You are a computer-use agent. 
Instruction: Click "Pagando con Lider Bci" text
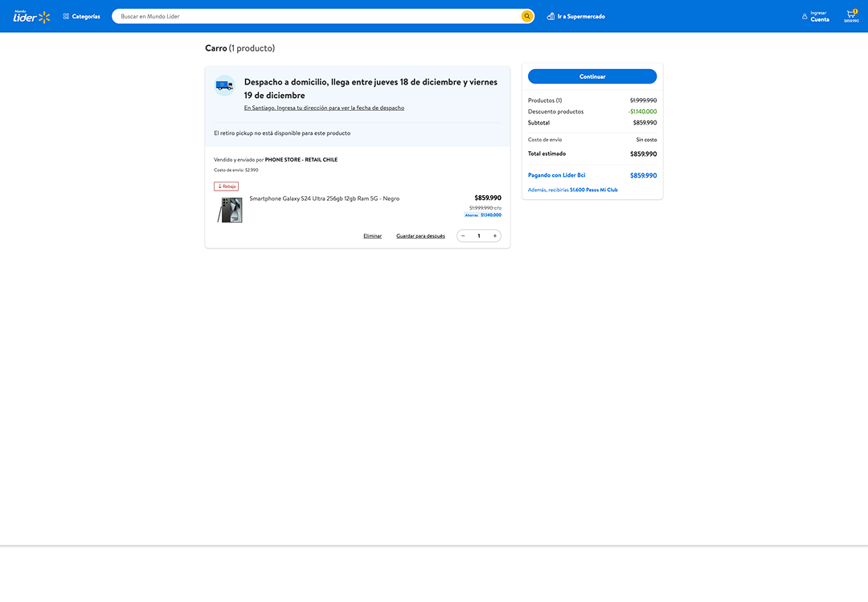point(556,175)
